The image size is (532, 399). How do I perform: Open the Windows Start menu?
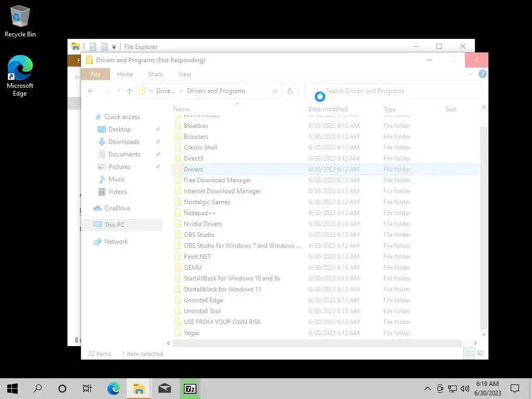pos(12,389)
